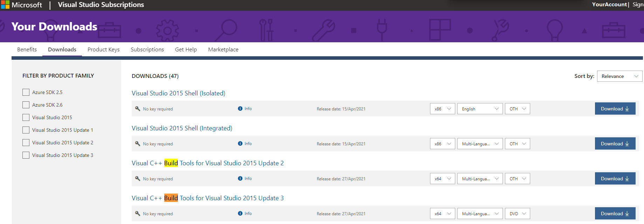Screen dimensions: 644x224
Task: Select the Downloads tab
Action: pyautogui.click(x=62, y=50)
